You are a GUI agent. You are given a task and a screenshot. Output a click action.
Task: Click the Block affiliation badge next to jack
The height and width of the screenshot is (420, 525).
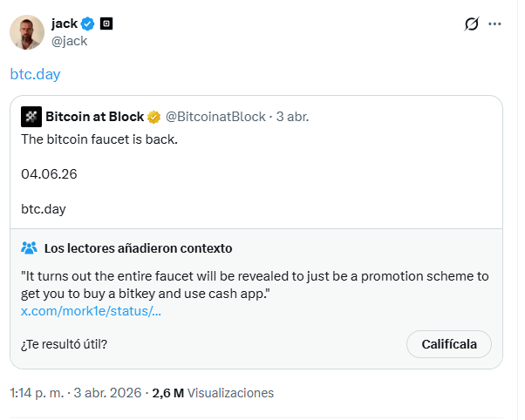pos(106,24)
